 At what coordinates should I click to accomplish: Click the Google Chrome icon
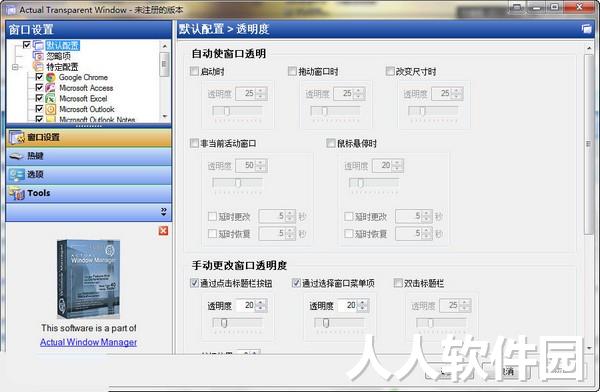click(x=51, y=77)
